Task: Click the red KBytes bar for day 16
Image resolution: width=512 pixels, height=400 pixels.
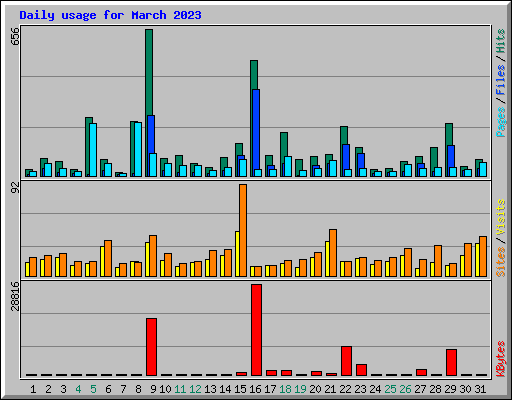Action: [x=256, y=330]
